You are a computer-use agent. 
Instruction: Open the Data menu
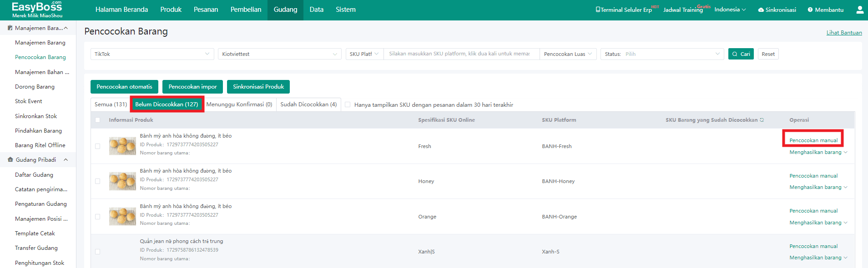pyautogui.click(x=316, y=10)
